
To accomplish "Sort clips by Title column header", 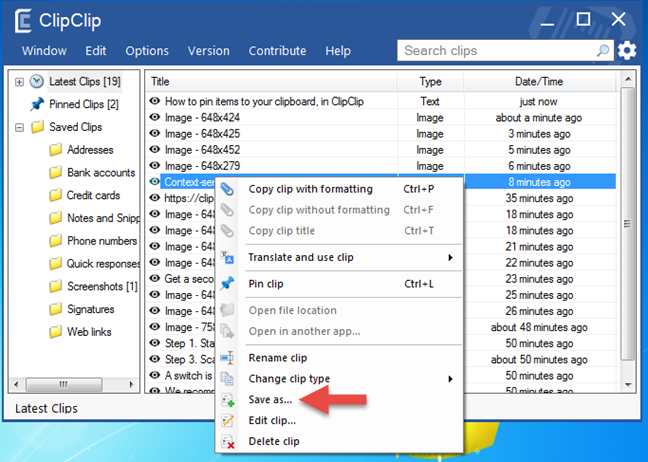I will [x=271, y=81].
